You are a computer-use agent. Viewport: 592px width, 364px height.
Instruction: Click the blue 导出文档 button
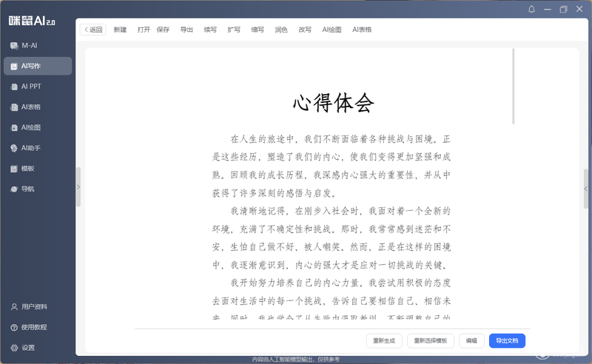point(507,340)
